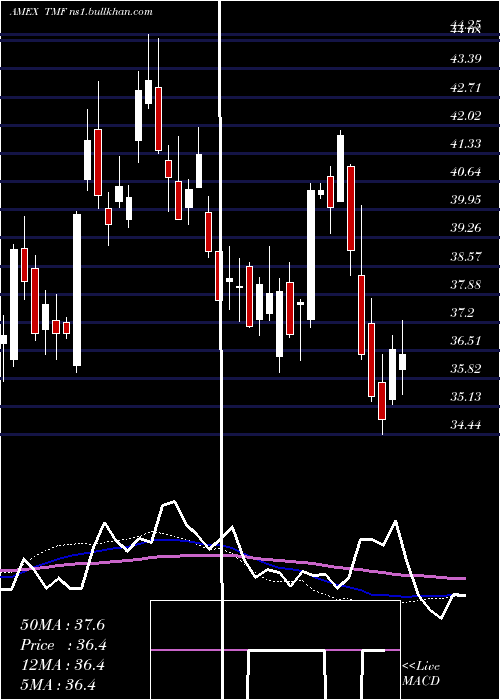Click the 50MA : 37.6 readout

tap(62, 625)
